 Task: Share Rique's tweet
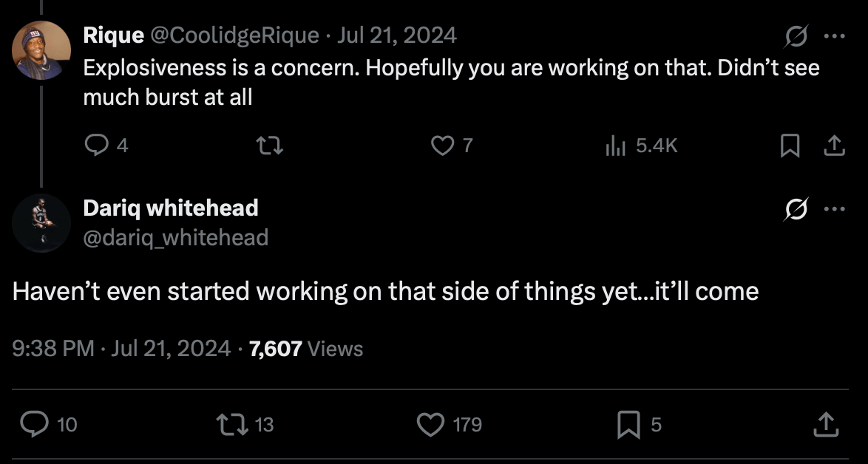point(834,146)
